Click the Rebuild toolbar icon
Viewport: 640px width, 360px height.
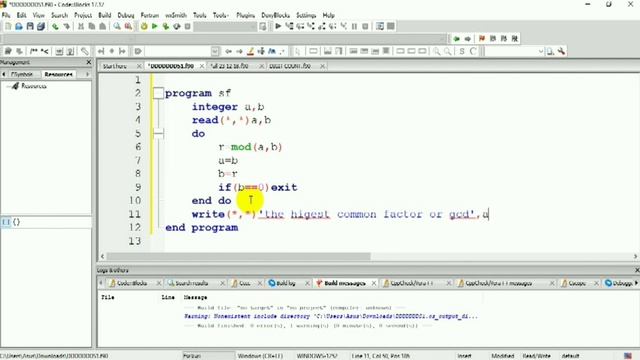177,27
